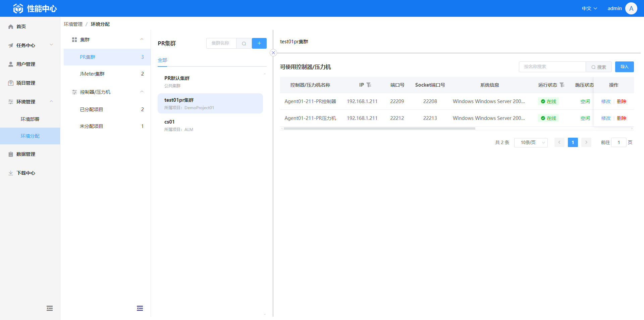
Task: Open the 10条/页 page size dropdown
Action: tap(531, 142)
